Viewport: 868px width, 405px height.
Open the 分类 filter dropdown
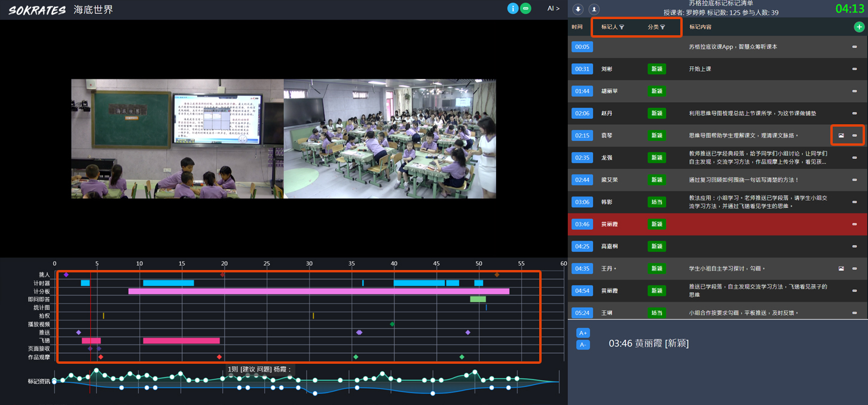point(656,27)
